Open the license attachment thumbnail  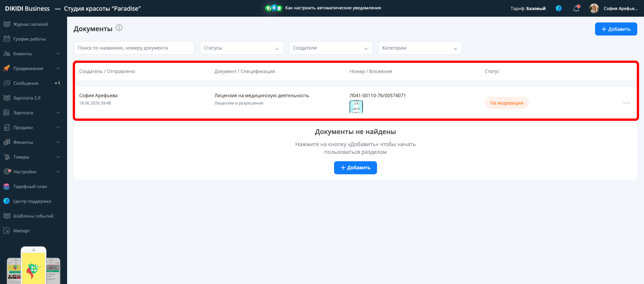click(356, 107)
